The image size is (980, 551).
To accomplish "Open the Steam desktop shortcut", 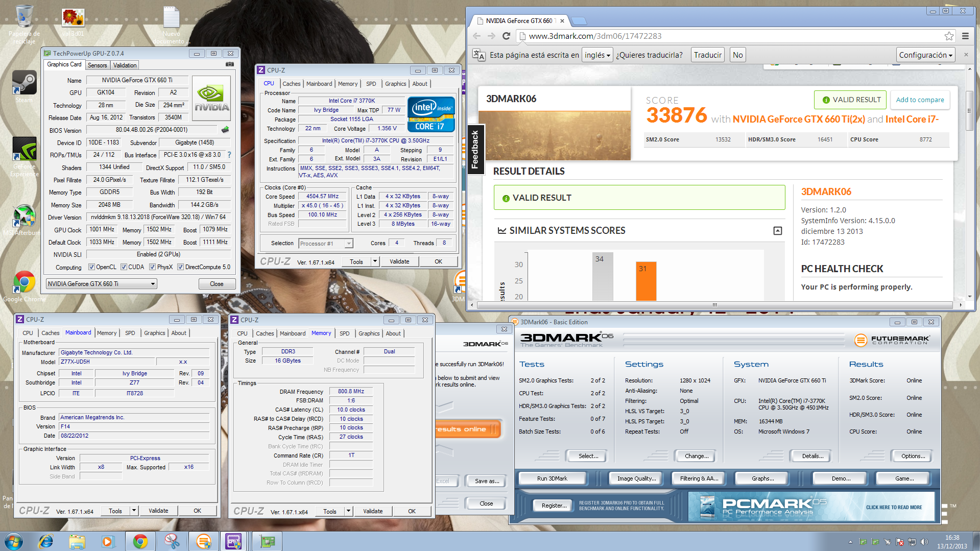I will click(x=24, y=86).
